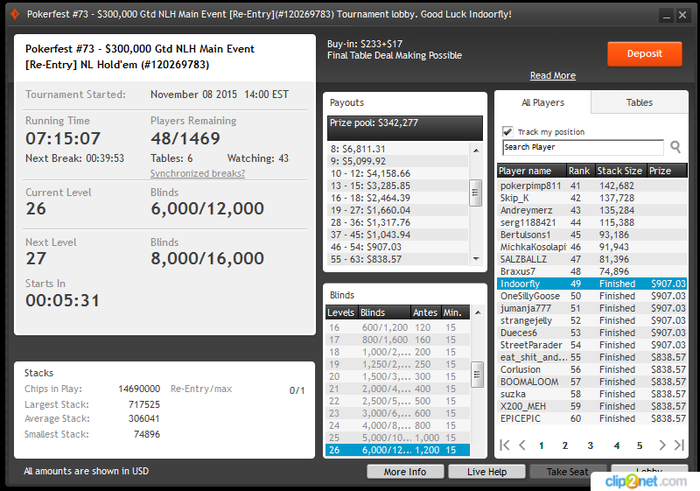Select blinds level 16 row 600/1,200
This screenshot has width=700, height=491.
398,328
